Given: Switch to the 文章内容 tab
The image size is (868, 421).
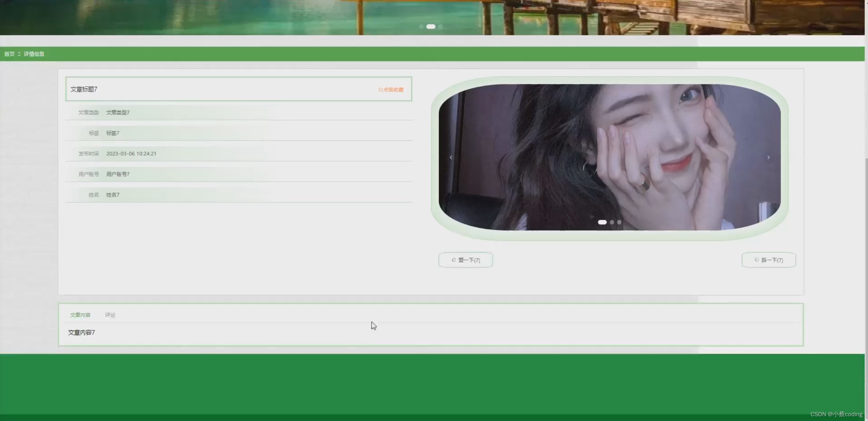Looking at the screenshot, I should click(x=80, y=315).
